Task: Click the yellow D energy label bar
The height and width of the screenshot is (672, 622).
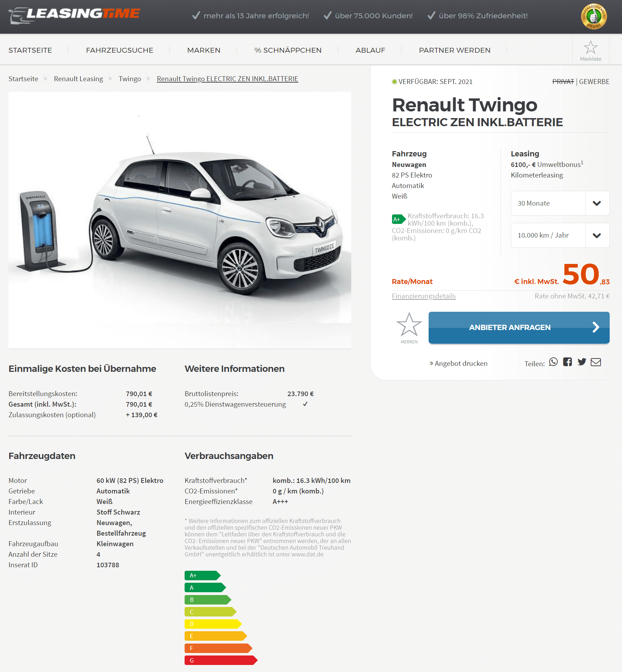Action: [x=213, y=624]
